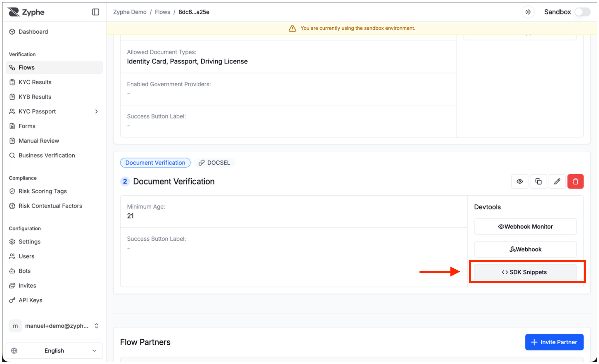Click the step number 2 badge

(125, 181)
